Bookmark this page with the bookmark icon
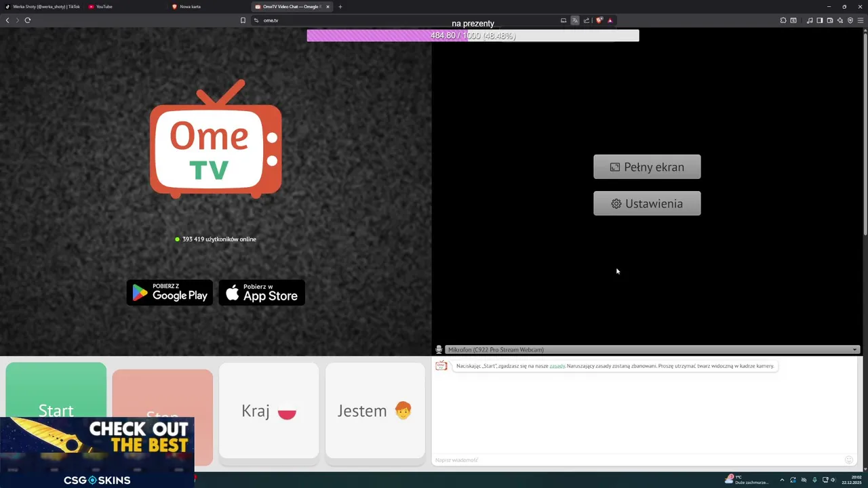Viewport: 868px width, 488px height. click(243, 20)
